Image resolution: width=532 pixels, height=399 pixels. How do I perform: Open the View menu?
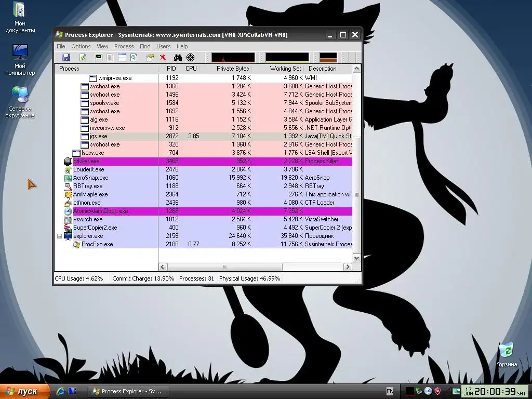click(x=102, y=46)
